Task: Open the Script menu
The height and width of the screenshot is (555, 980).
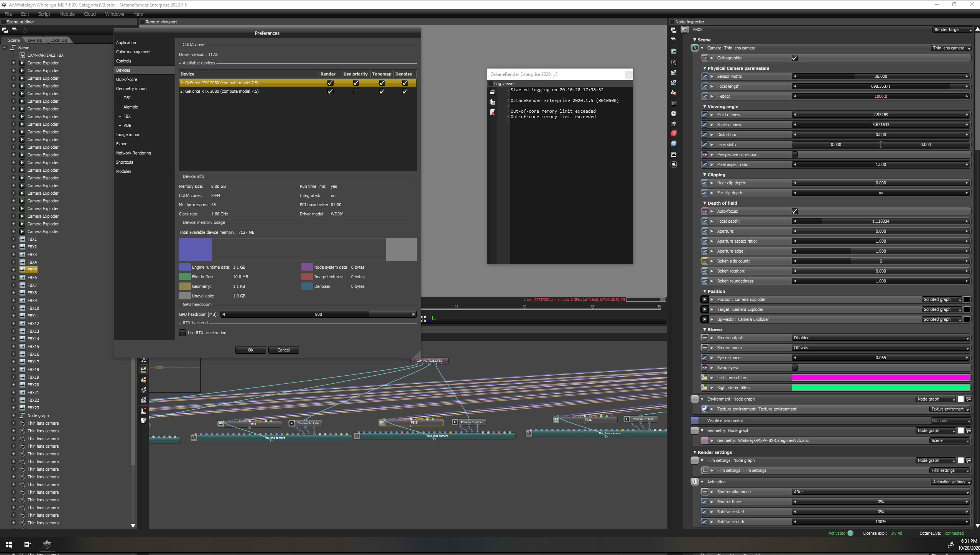Action: (x=44, y=14)
